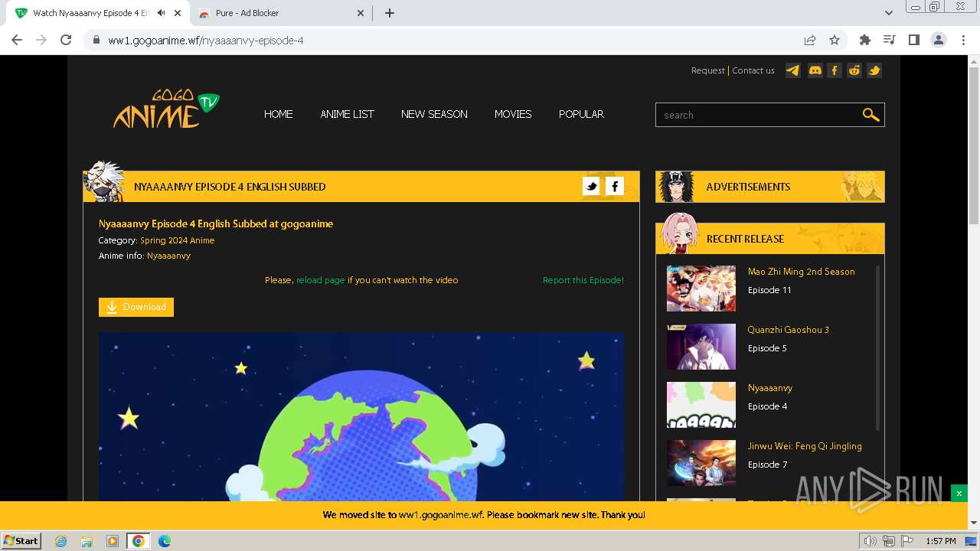980x551 pixels.
Task: Close the Pure - Ad Blocker tab
Action: 361,13
